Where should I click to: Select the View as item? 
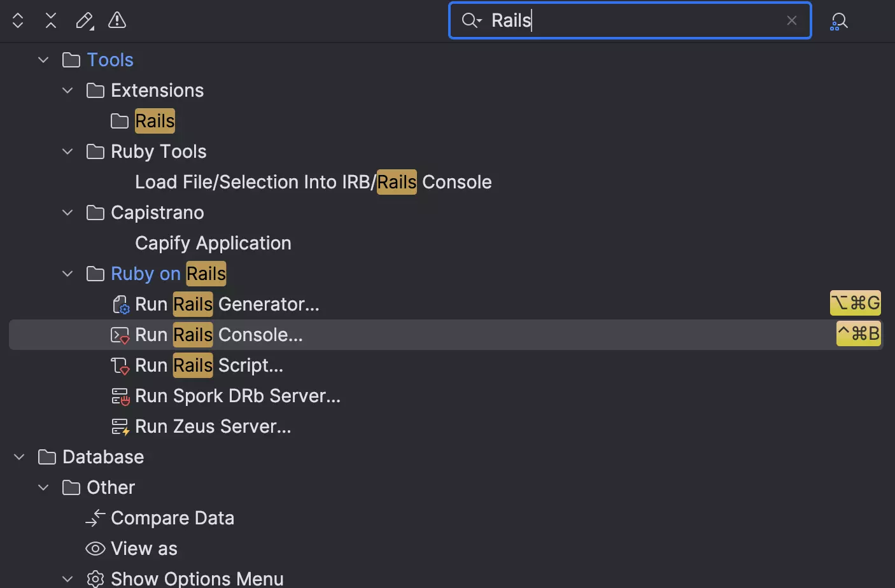[144, 549]
